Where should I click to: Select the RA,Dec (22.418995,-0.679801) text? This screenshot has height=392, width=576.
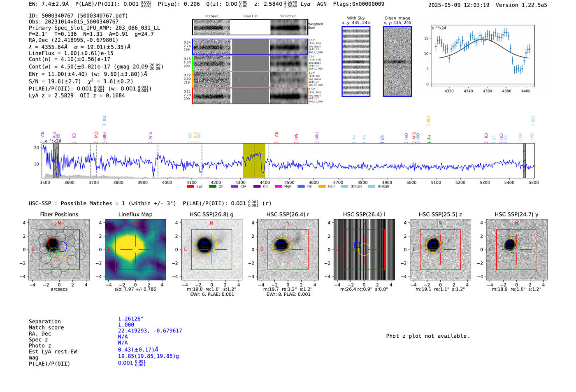tap(74, 40)
